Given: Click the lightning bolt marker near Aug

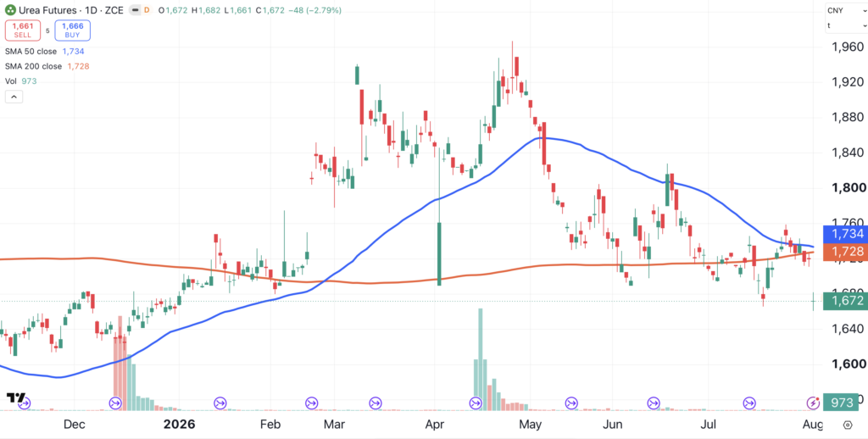Looking at the screenshot, I should [813, 403].
